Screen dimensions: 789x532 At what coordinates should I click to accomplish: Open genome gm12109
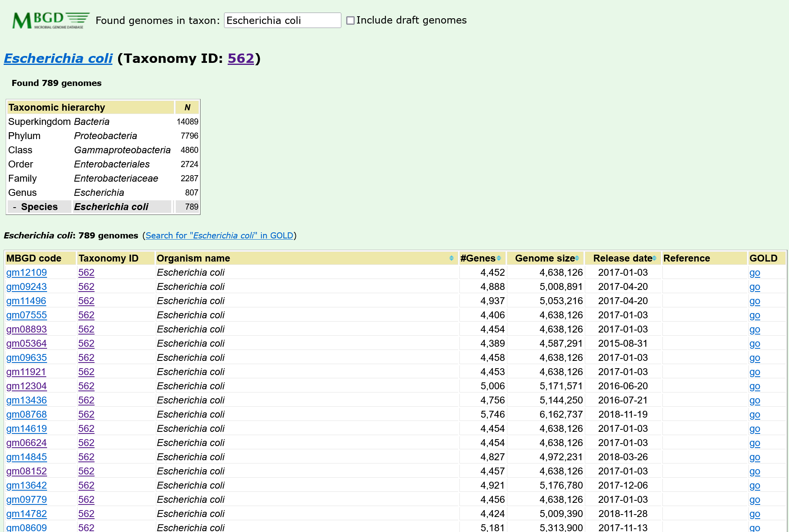click(x=26, y=272)
